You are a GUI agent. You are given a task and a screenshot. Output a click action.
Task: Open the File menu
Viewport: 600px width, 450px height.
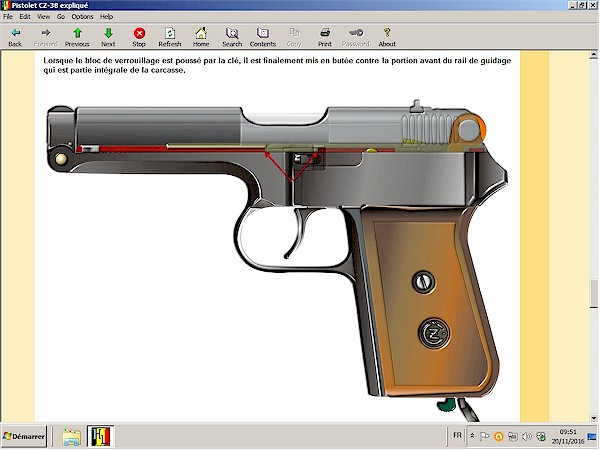(8, 17)
